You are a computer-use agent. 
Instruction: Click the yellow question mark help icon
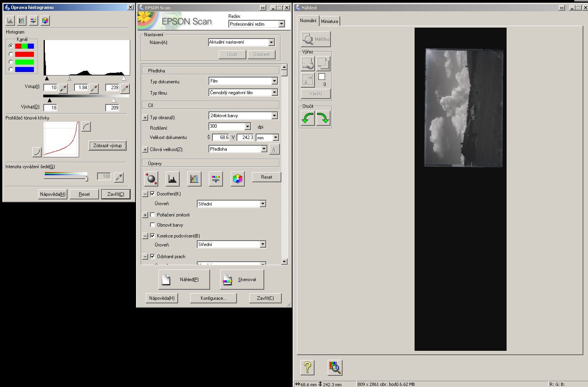(x=307, y=367)
